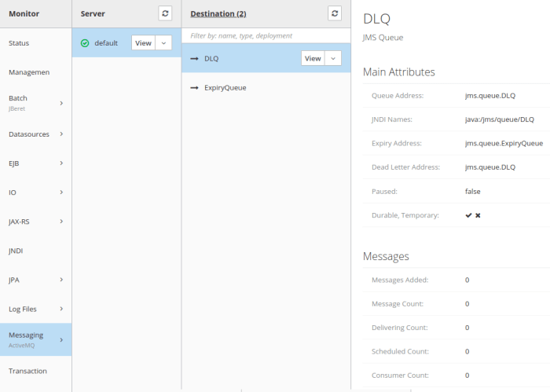Click the DLQ title heading
Screen dimensions: 550x392
click(376, 19)
